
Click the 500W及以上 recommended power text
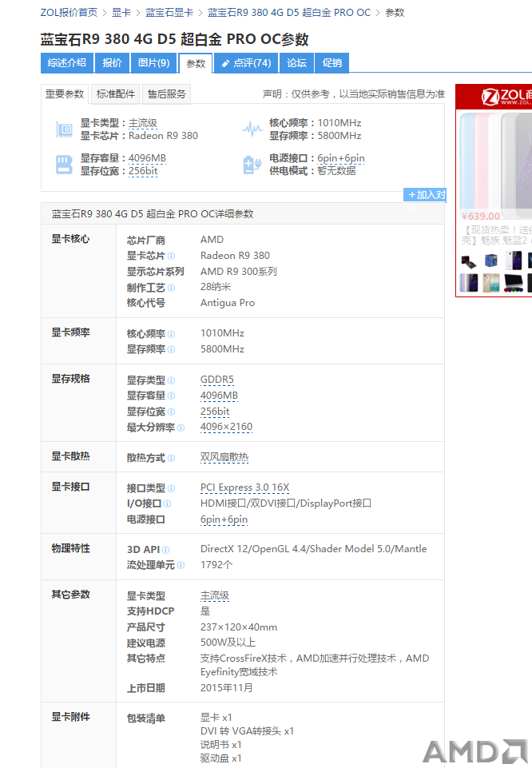(228, 642)
